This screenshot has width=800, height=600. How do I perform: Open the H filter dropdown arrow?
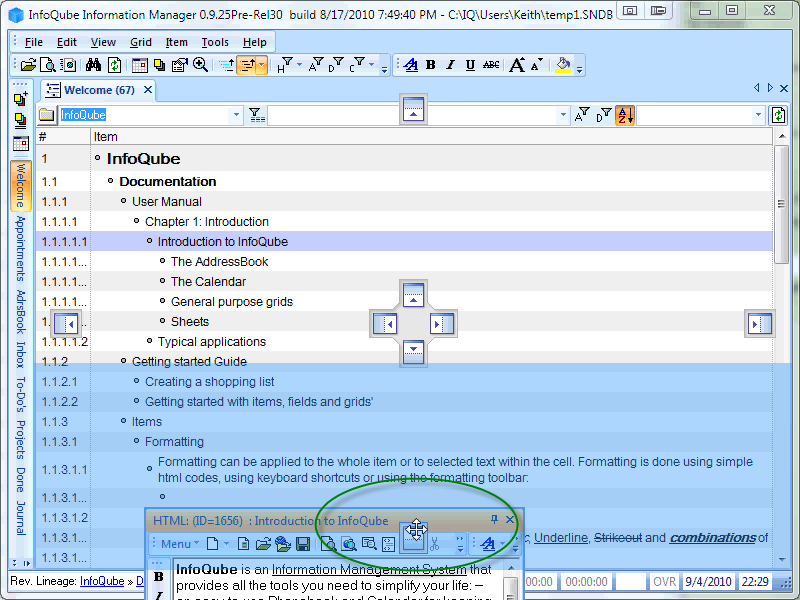click(299, 65)
